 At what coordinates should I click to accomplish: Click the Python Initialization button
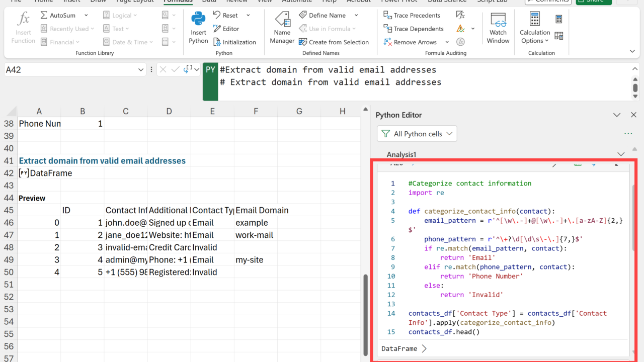pos(234,42)
